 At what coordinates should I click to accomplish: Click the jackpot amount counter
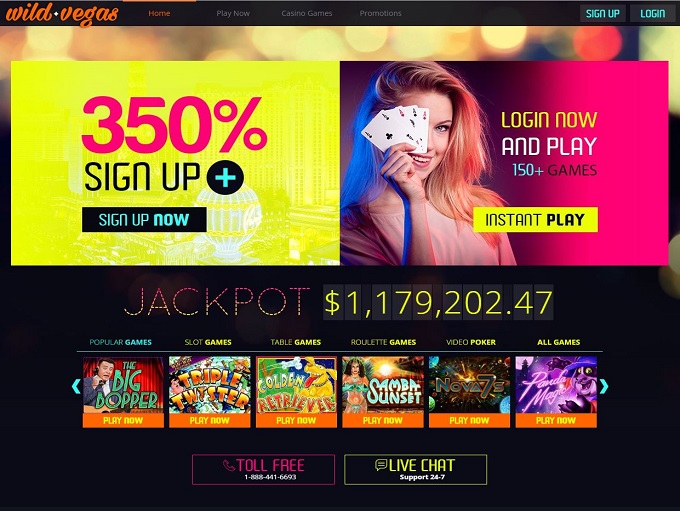coord(438,302)
